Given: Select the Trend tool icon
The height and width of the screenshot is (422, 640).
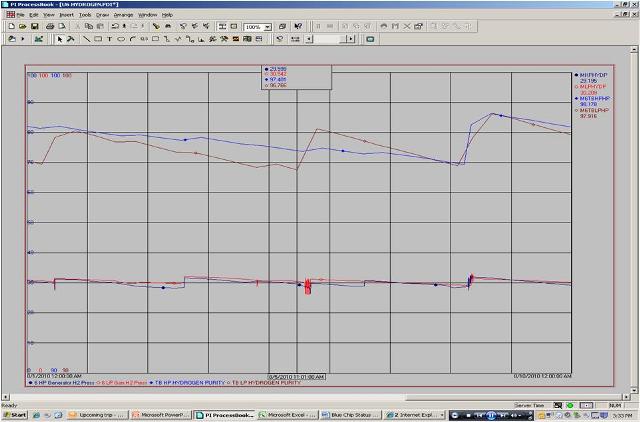Looking at the screenshot, I should pyautogui.click(x=178, y=39).
